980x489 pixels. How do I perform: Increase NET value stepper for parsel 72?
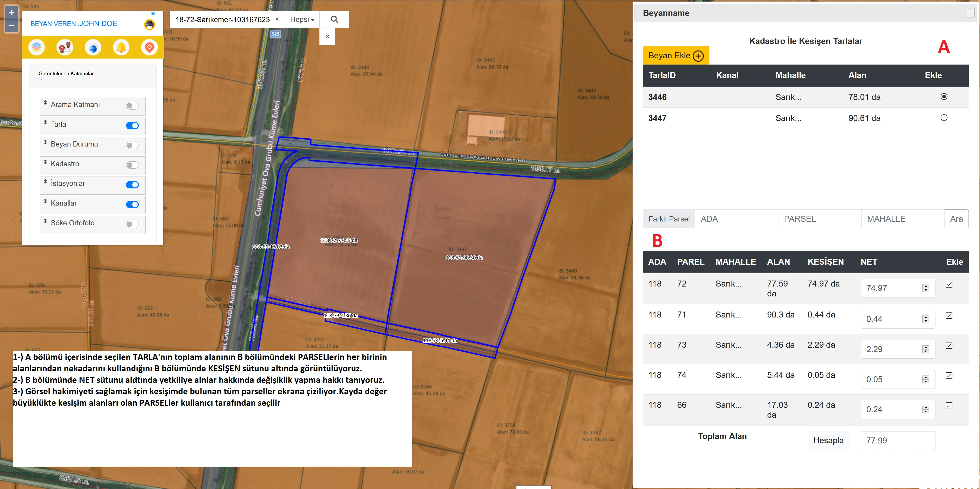(x=926, y=286)
